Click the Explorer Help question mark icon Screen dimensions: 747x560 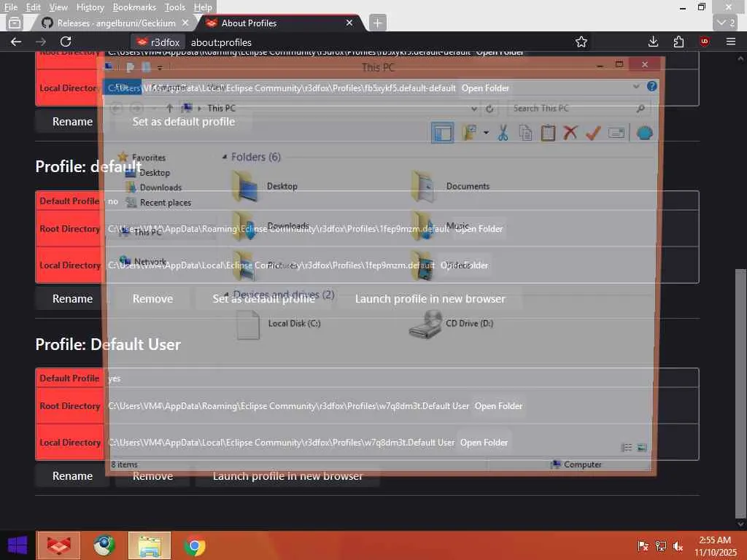click(651, 86)
